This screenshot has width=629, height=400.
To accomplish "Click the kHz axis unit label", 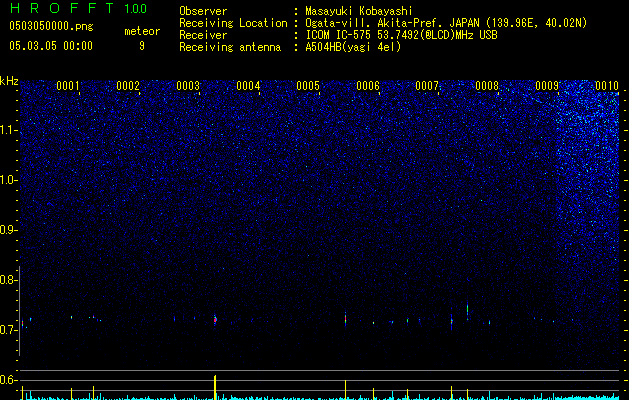I will 9,81.
